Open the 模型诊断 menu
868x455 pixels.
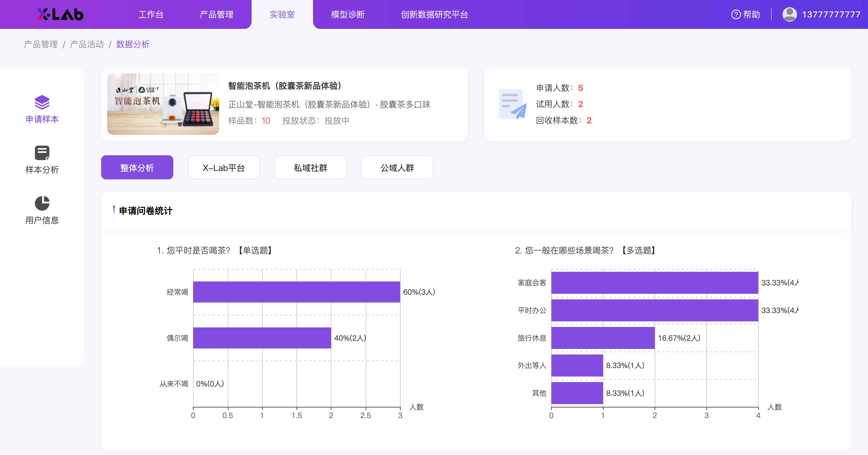pos(348,14)
